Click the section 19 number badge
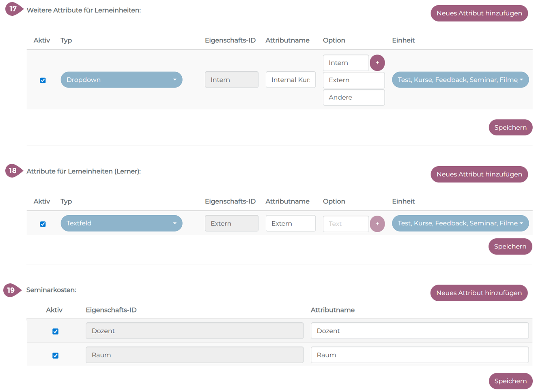Image resolution: width=536 pixels, height=392 pixels. (x=11, y=290)
